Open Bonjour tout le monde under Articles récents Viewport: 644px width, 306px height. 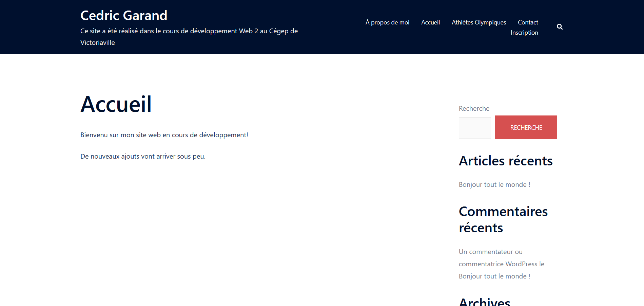494,184
